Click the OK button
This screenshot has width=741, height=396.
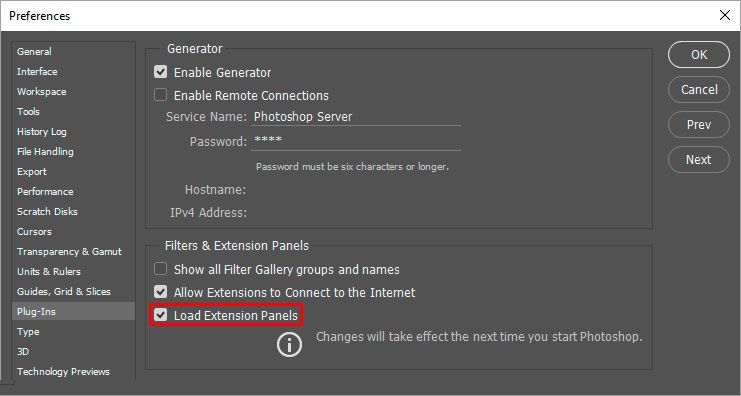(x=698, y=55)
